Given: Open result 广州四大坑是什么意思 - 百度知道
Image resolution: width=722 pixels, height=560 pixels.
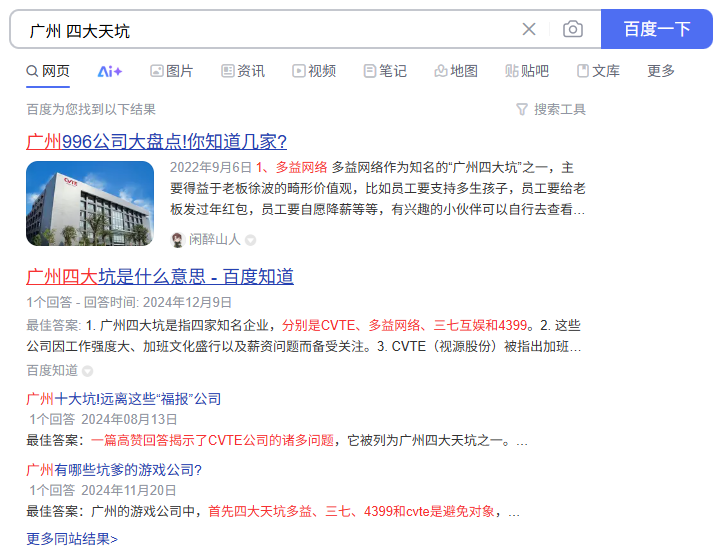Looking at the screenshot, I should (x=160, y=277).
